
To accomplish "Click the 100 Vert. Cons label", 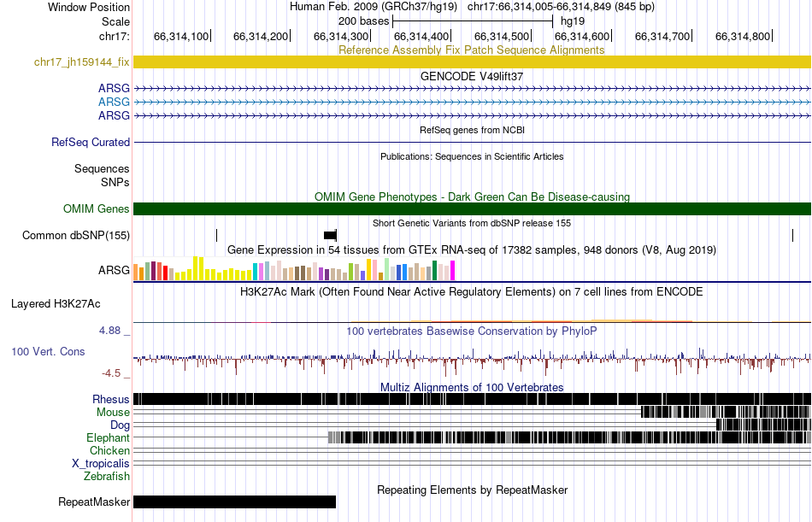I will click(48, 352).
